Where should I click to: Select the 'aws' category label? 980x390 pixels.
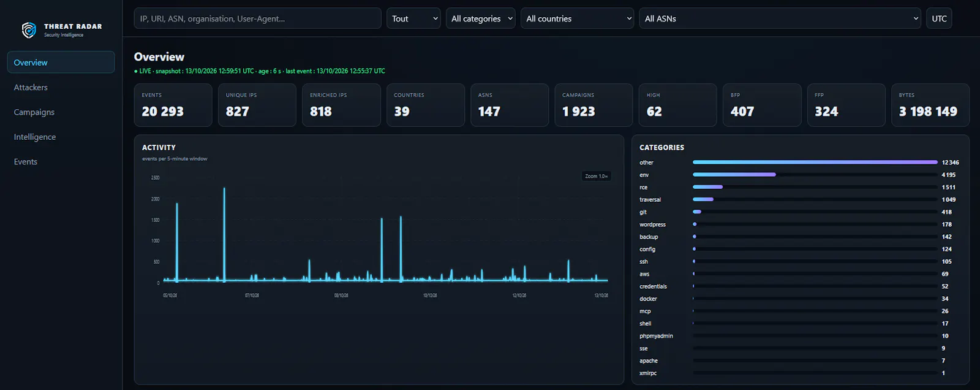click(644, 274)
